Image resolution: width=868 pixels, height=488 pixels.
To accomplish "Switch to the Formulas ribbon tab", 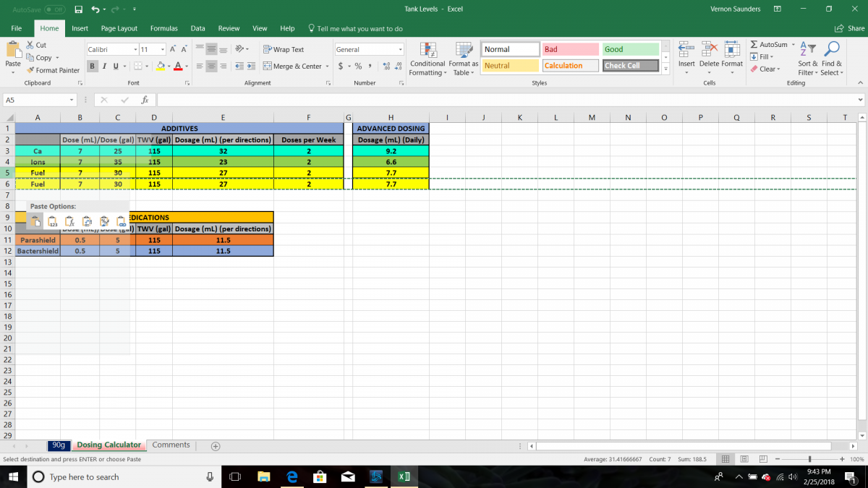I will 164,28.
